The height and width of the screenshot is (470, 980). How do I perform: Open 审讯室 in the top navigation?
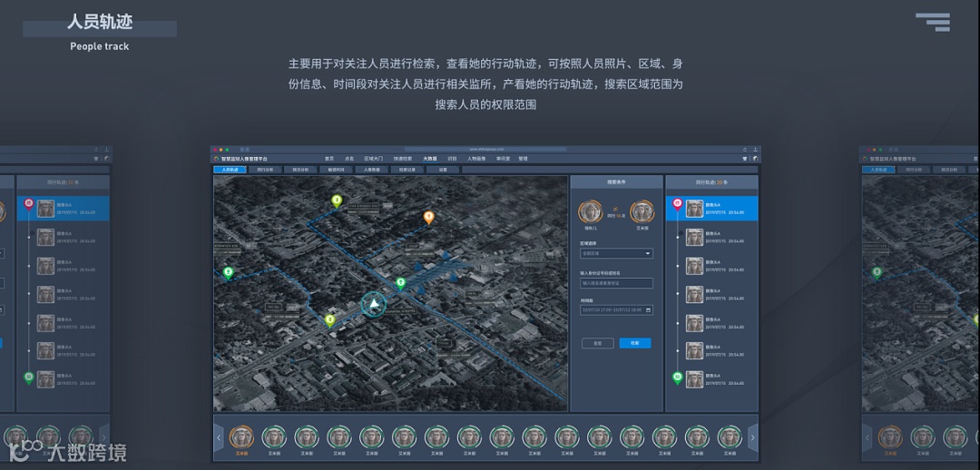[x=503, y=159]
